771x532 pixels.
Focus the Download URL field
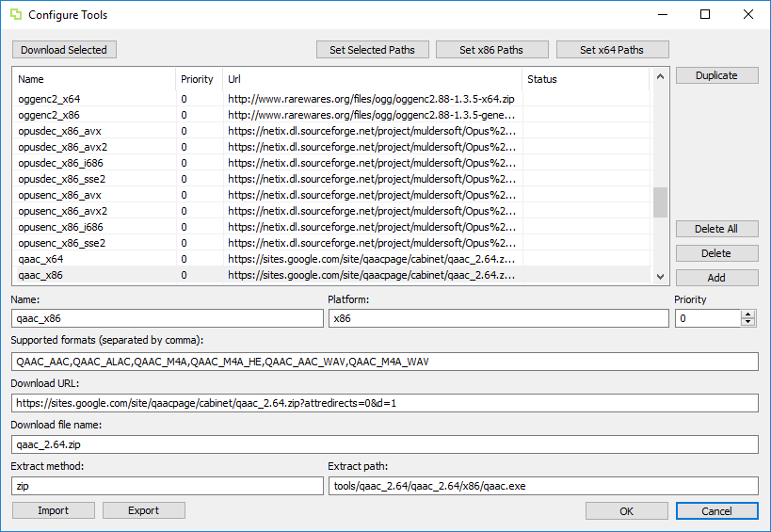[384, 403]
